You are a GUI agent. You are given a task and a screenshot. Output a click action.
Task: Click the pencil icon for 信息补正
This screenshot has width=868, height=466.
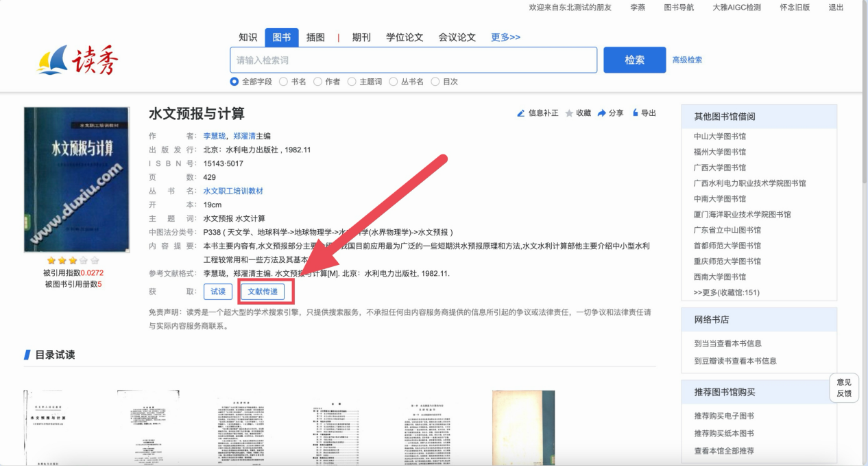tap(521, 113)
